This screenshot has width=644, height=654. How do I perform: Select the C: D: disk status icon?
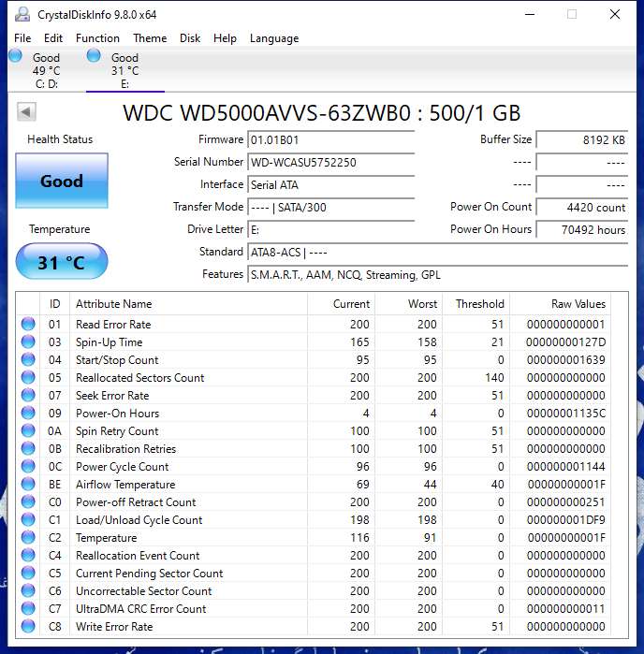[x=15, y=55]
